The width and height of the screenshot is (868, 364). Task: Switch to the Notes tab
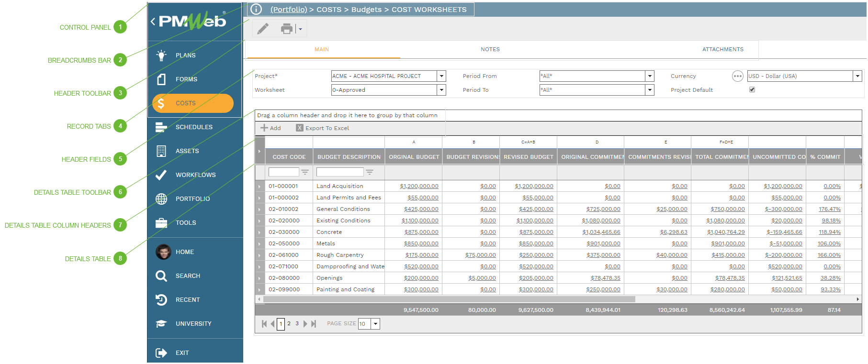pos(490,49)
